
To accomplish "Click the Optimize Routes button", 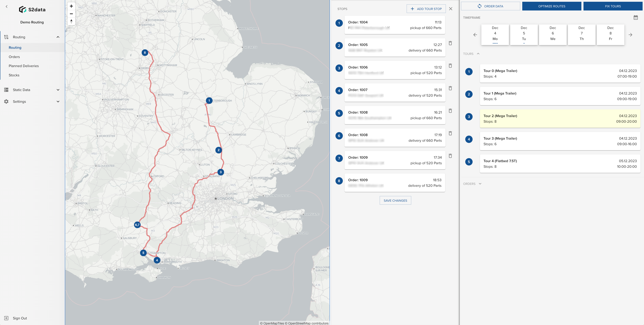I will [552, 6].
